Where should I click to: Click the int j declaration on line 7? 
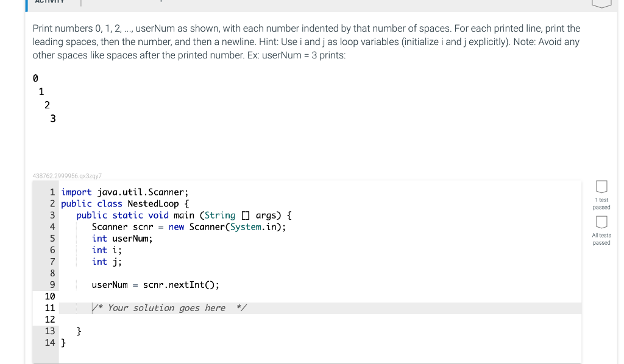pos(107,261)
